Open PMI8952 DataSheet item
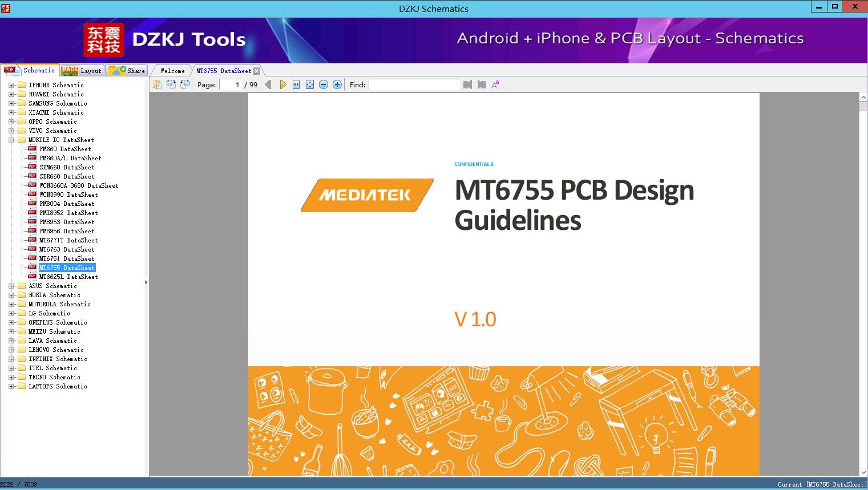 (68, 213)
